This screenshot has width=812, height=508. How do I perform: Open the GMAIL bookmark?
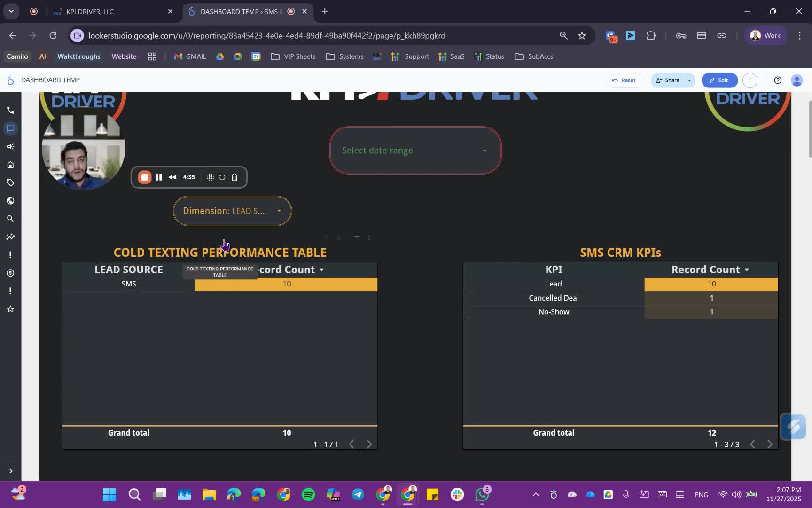(x=190, y=56)
